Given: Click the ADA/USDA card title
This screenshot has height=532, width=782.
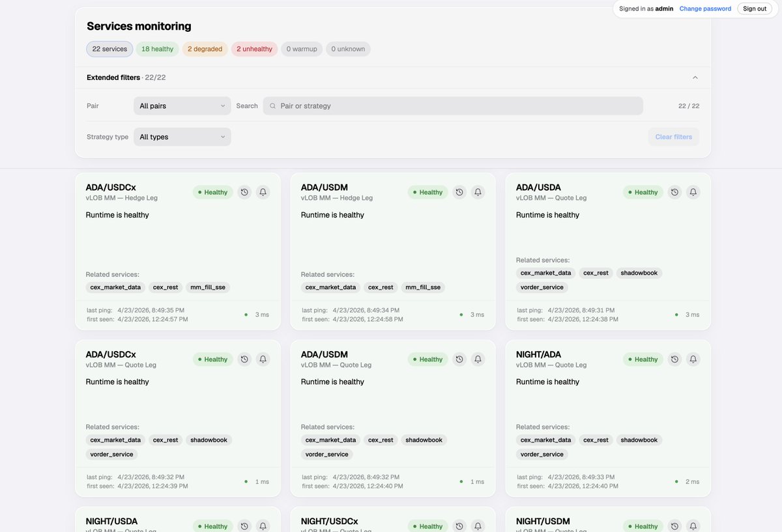Looking at the screenshot, I should point(538,188).
